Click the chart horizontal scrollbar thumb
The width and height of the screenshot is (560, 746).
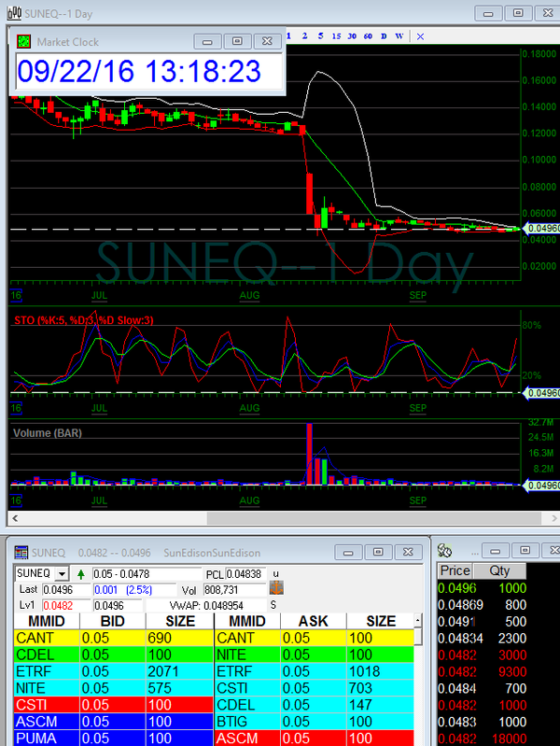(x=374, y=518)
